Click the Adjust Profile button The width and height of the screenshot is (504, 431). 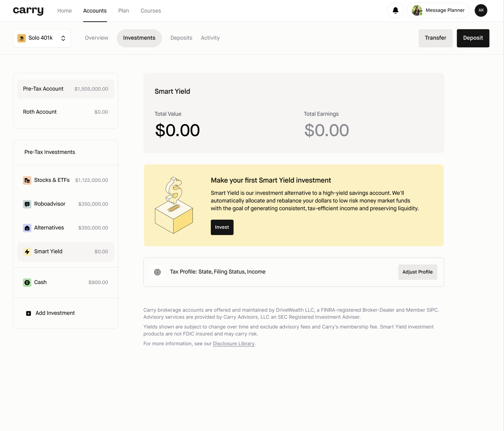[417, 272]
